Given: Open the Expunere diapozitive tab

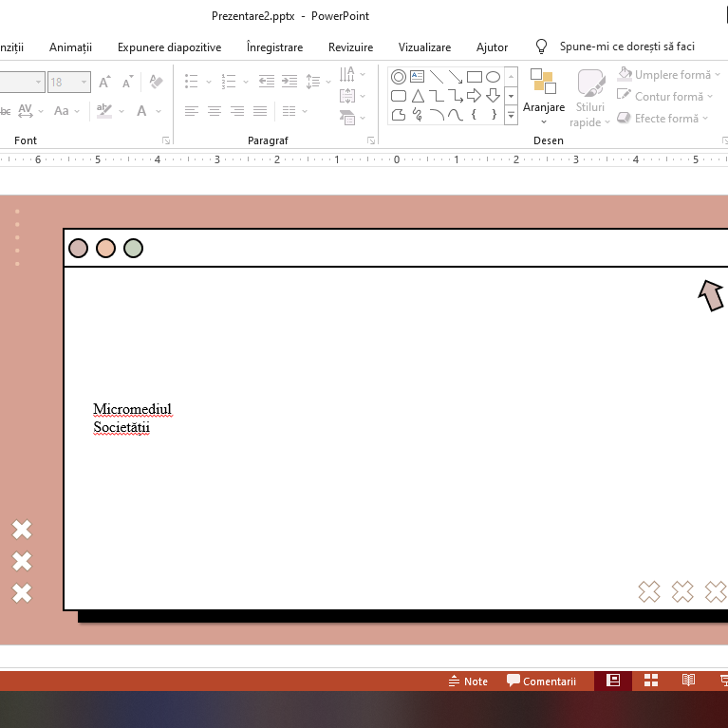Looking at the screenshot, I should coord(169,47).
